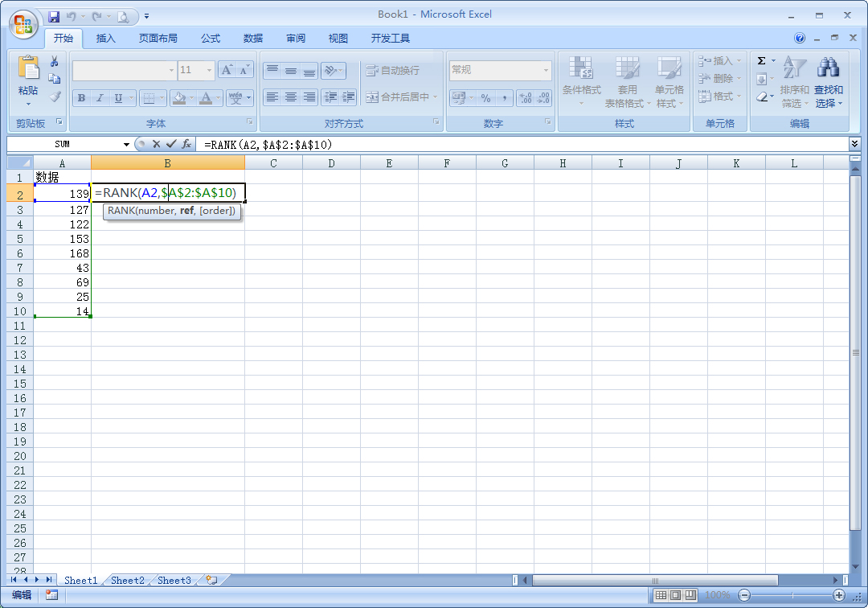The width and height of the screenshot is (868, 608).
Task: Open the Name Box dropdown arrow
Action: point(126,145)
